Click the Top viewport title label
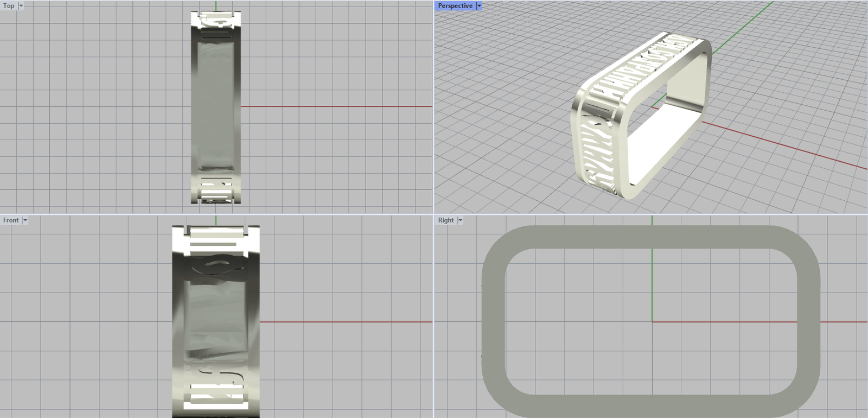This screenshot has height=419, width=868. click(9, 6)
